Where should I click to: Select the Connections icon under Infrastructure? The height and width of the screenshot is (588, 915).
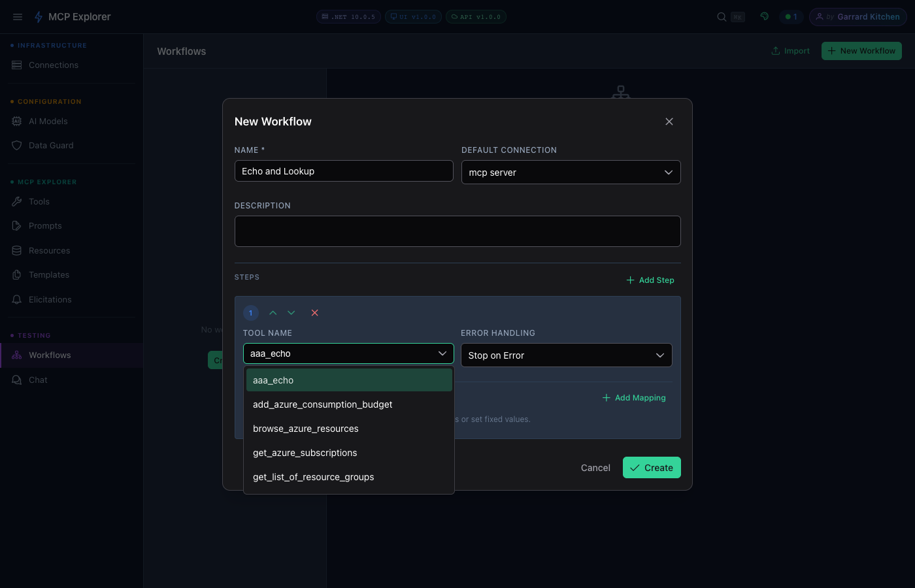[16, 65]
